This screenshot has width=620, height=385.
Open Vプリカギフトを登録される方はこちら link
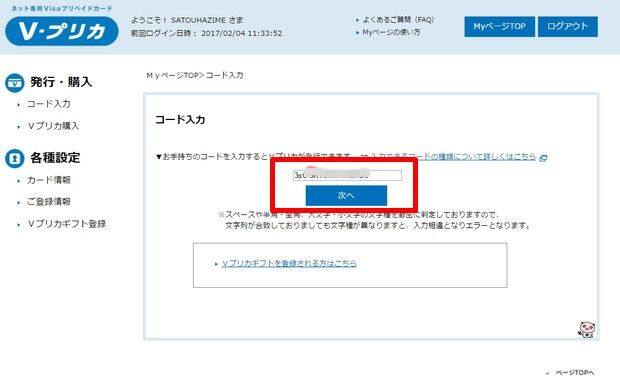click(289, 263)
